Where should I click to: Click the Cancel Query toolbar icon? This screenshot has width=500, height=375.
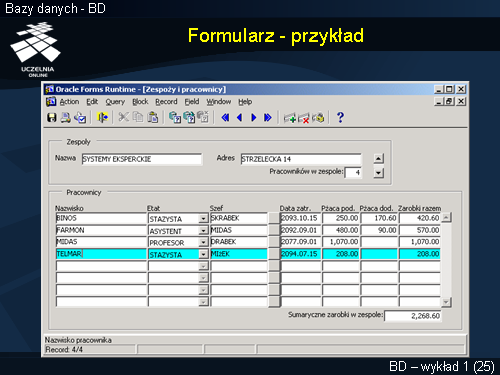pyautogui.click(x=203, y=117)
